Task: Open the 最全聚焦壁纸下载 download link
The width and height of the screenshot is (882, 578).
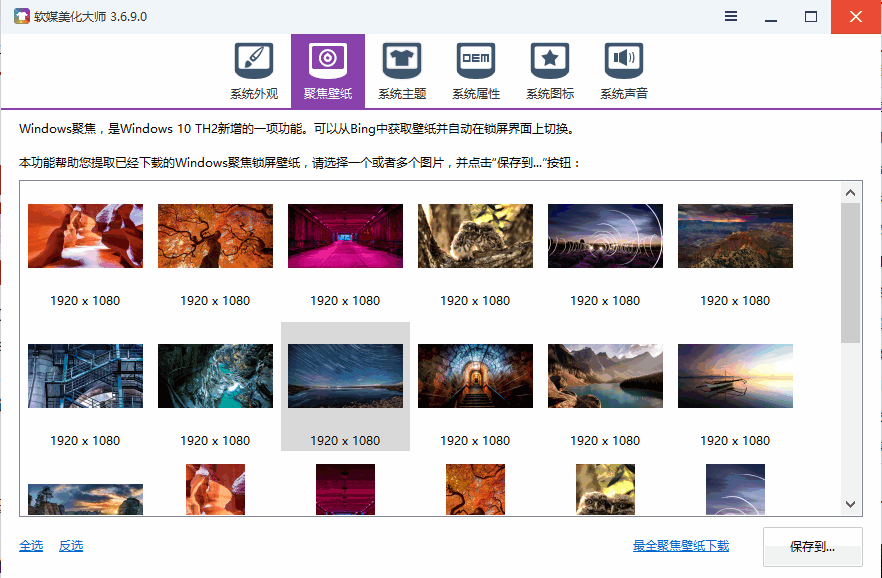Action: [x=680, y=545]
